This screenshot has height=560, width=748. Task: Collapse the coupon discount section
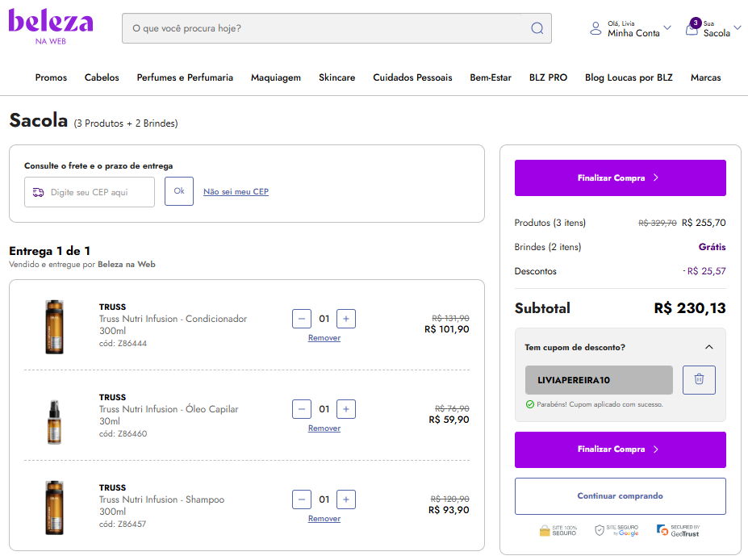click(709, 347)
